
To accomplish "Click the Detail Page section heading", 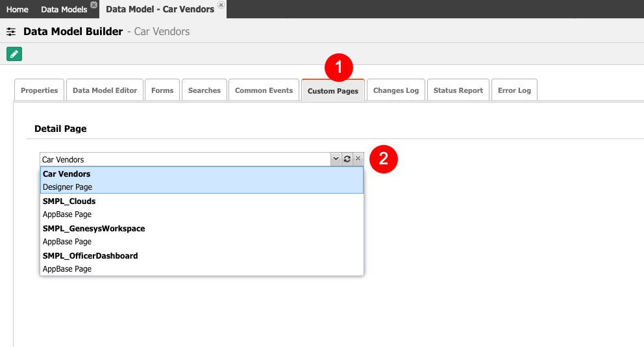I will (60, 129).
